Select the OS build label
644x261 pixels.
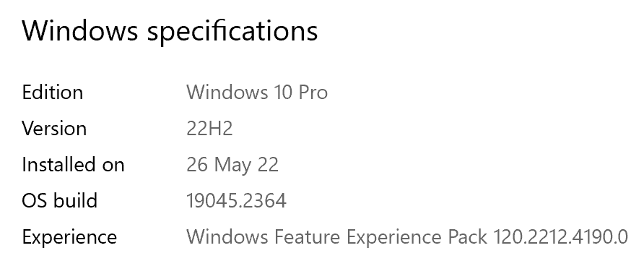[x=59, y=200]
